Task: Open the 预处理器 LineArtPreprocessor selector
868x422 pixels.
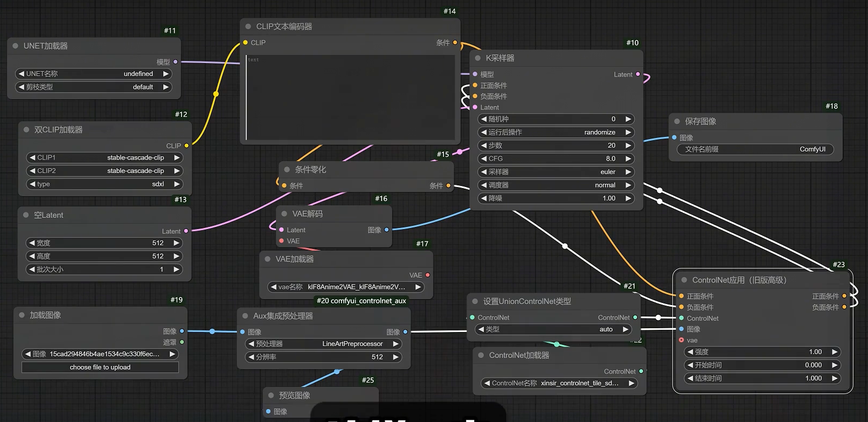Action: pos(323,344)
